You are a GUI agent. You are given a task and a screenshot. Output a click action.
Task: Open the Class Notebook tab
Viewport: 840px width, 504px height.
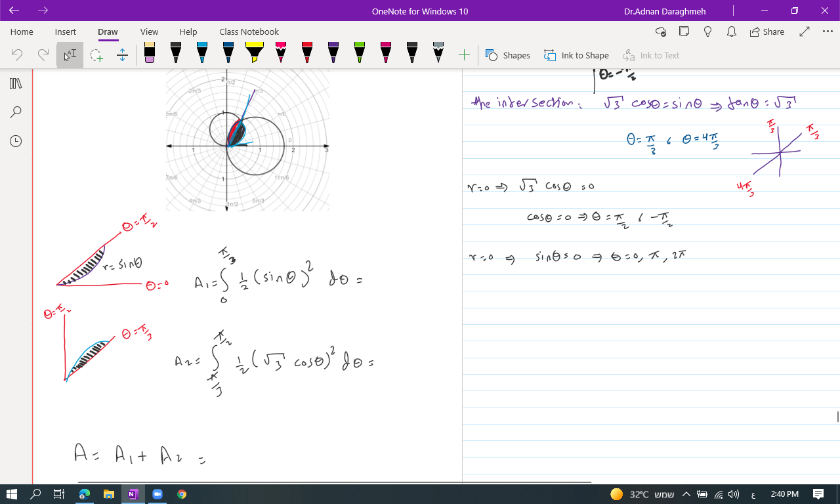tap(249, 31)
